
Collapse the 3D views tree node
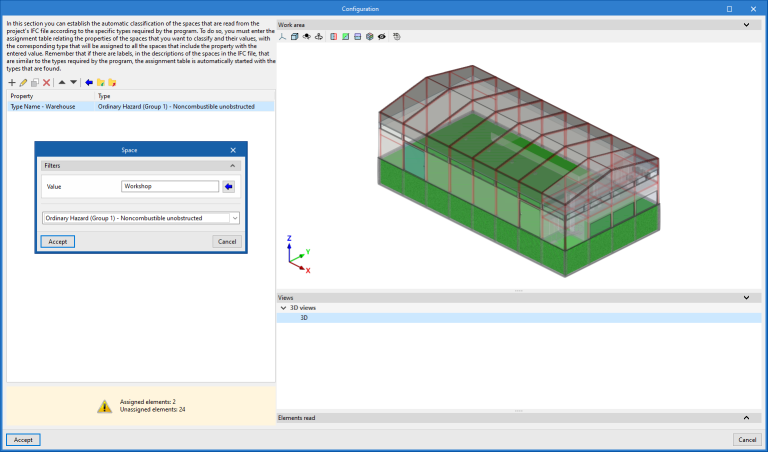(283, 308)
